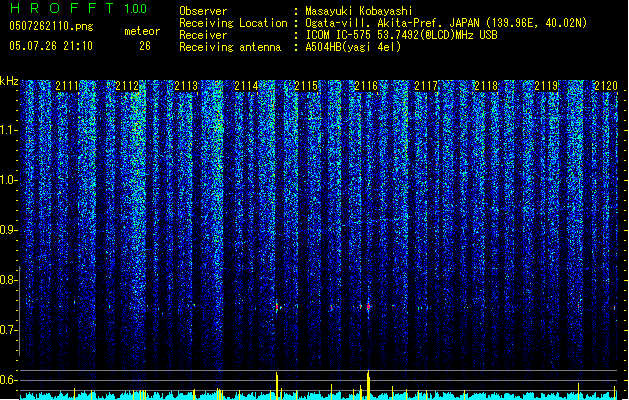Click the 2114 time marker
Screen dimensions: 629x400
point(246,86)
